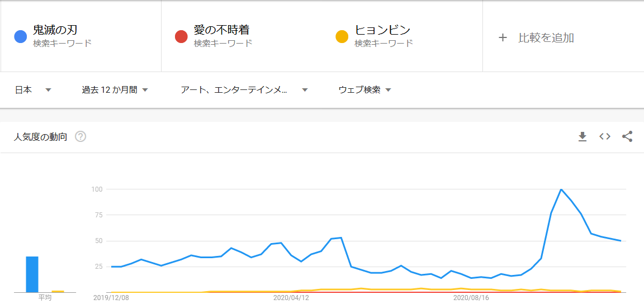Screen dimensions: 644x304
Task: Click the 2020/04/12 date label on axis
Action: tap(291, 298)
